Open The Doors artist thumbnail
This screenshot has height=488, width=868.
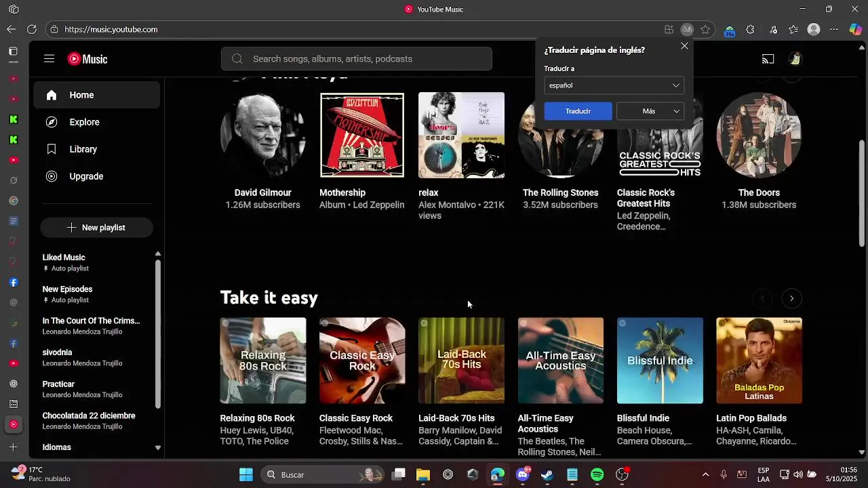[x=759, y=136]
